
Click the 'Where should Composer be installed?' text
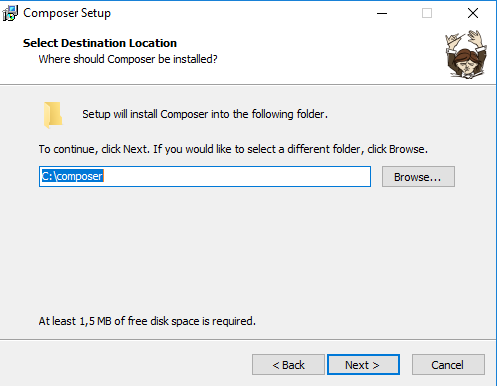128,59
